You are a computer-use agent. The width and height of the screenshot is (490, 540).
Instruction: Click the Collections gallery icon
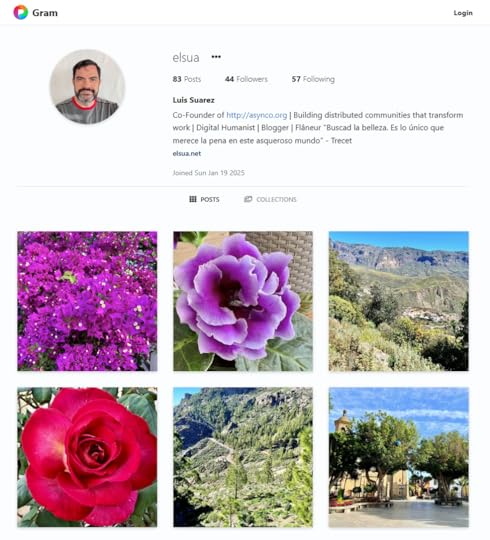click(x=248, y=199)
